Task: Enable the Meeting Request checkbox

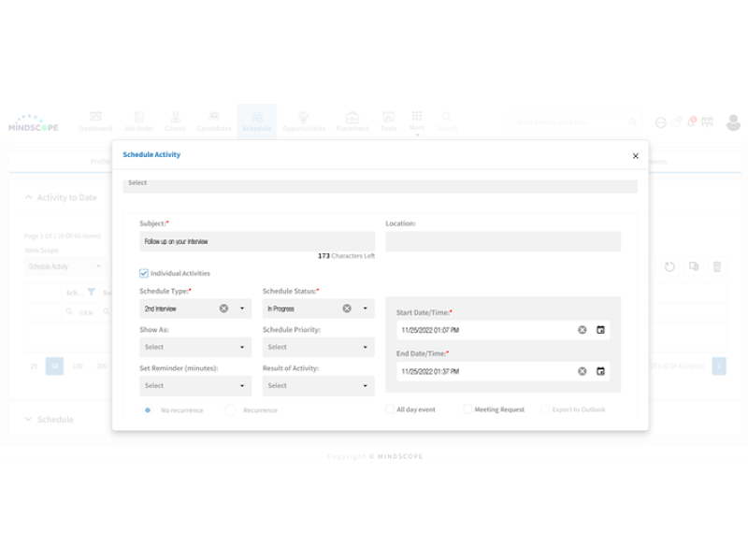Action: coord(466,409)
